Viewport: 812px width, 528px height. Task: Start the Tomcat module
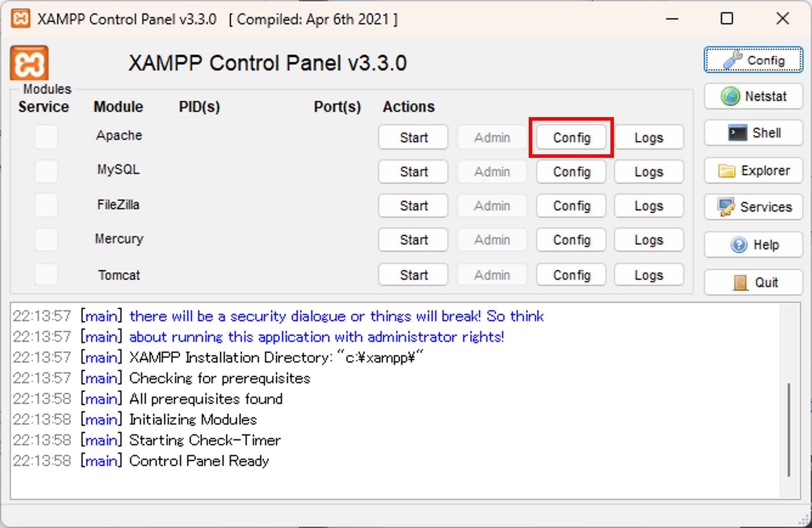coord(413,275)
